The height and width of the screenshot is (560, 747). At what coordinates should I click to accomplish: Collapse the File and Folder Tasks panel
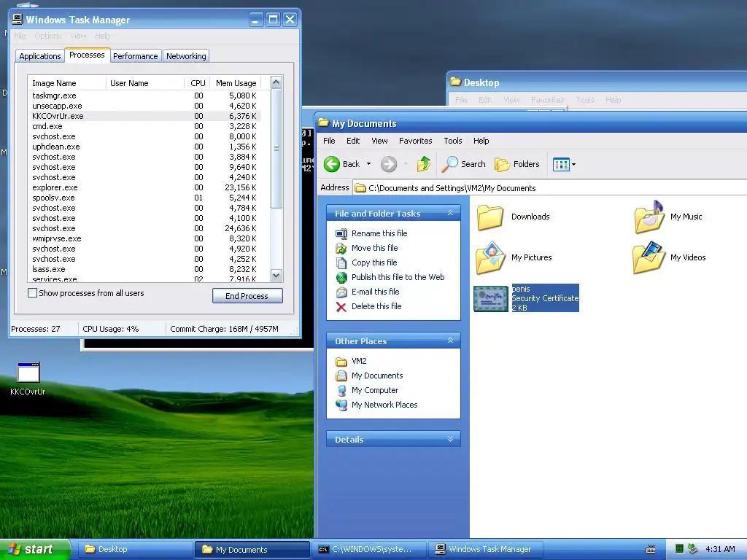pyautogui.click(x=450, y=214)
